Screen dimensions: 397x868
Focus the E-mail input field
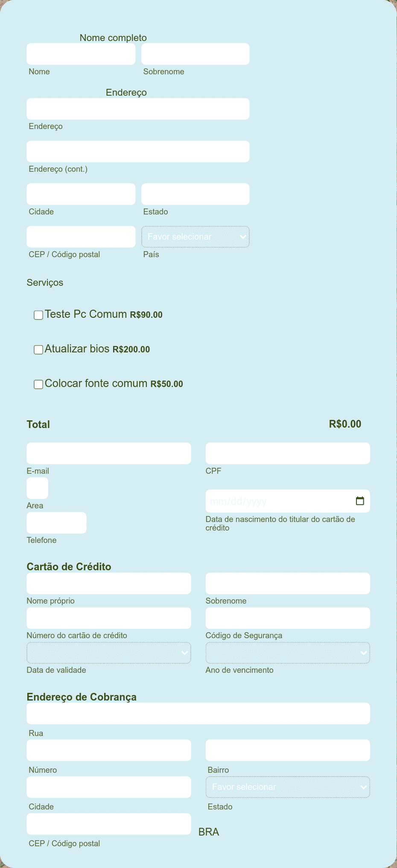pyautogui.click(x=109, y=453)
